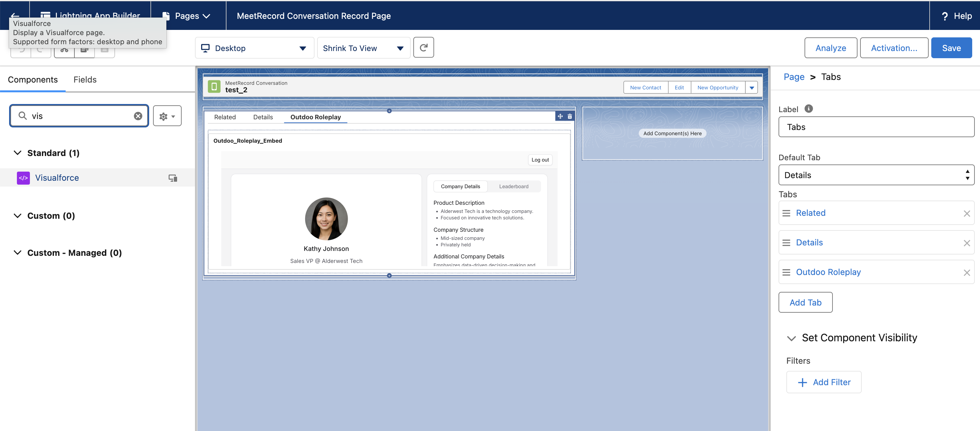Remove the Outdoo Roleplay tab from the list
Viewport: 980px width, 431px height.
click(967, 273)
